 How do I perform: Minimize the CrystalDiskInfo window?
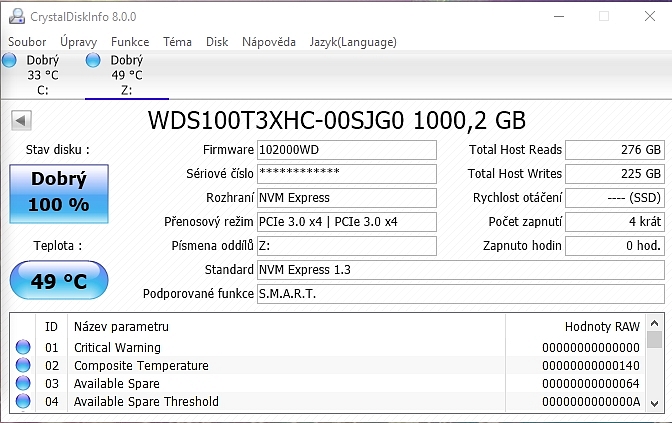(x=559, y=16)
